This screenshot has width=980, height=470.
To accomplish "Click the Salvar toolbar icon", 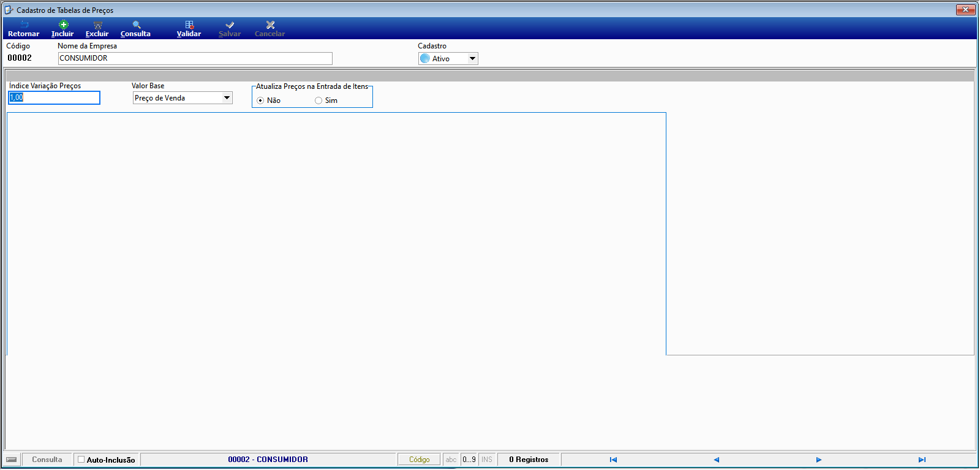I will [230, 29].
